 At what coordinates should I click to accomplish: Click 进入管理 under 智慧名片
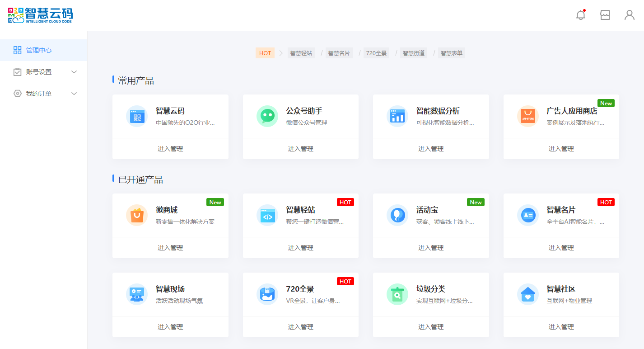tap(561, 248)
